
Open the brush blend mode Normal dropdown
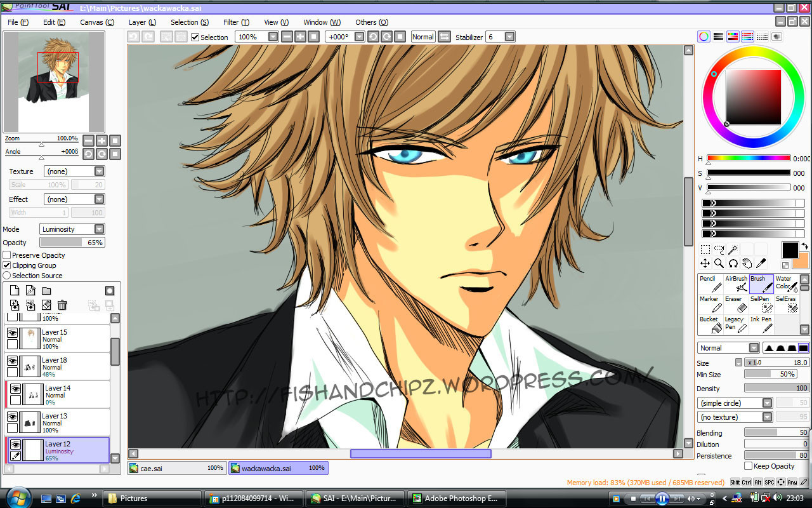728,348
